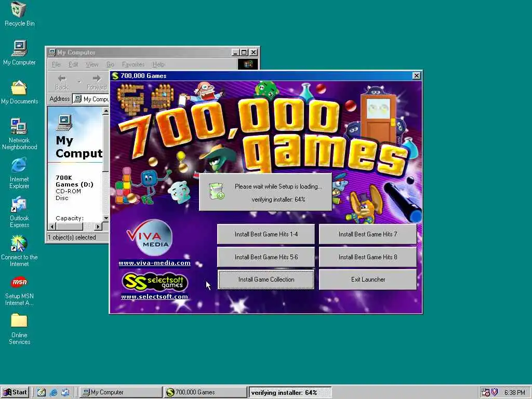Click the horizontal scroll left arrow in My Computer

coord(52,227)
